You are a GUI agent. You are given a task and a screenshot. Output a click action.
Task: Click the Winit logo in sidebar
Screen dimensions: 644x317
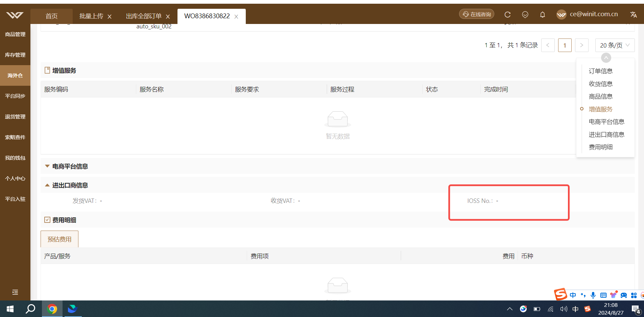[15, 15]
